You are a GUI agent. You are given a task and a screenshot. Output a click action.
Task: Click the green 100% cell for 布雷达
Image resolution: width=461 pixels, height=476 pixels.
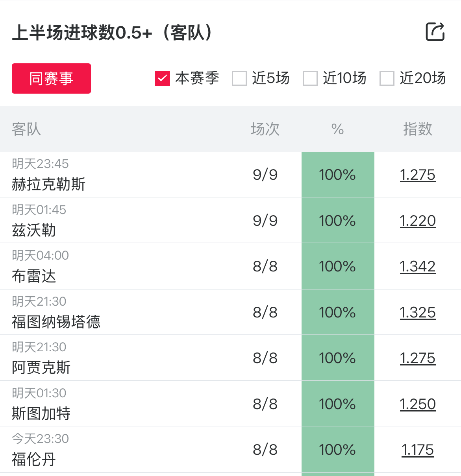click(337, 266)
